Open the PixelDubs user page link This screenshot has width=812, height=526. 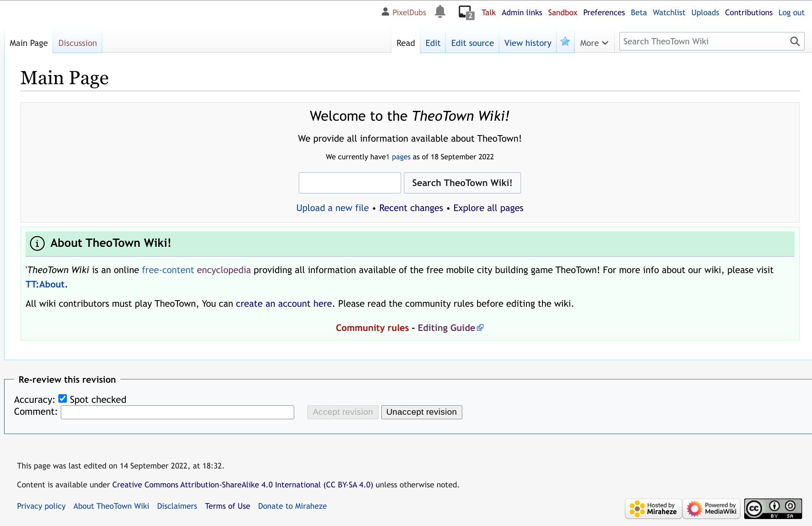pyautogui.click(x=409, y=13)
